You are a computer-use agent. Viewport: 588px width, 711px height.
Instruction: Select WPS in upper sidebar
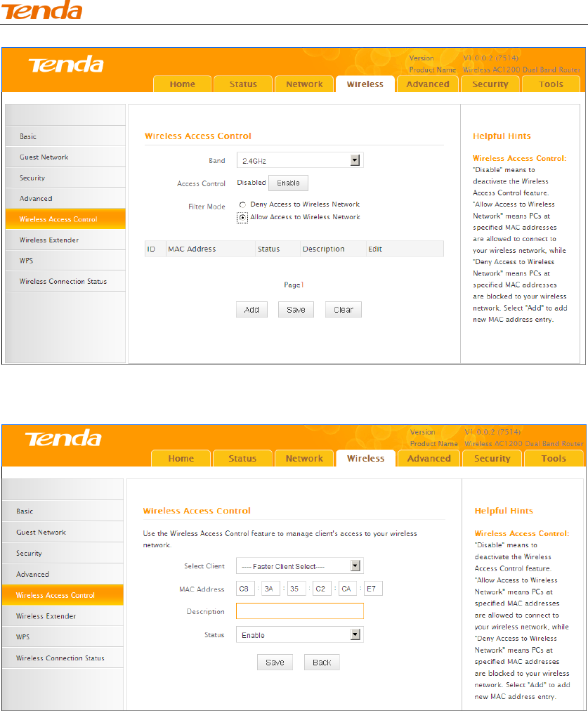pyautogui.click(x=65, y=260)
